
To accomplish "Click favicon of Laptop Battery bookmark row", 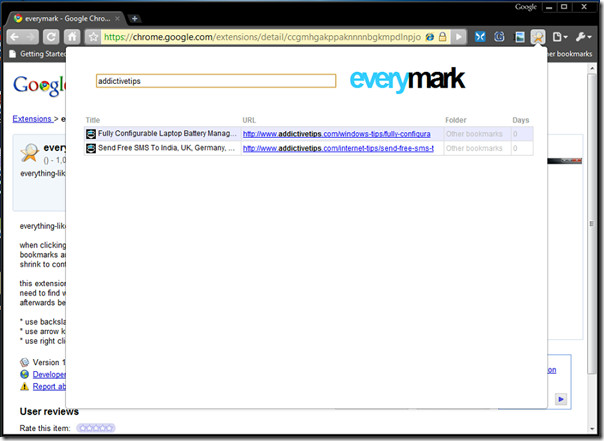I will (x=91, y=134).
